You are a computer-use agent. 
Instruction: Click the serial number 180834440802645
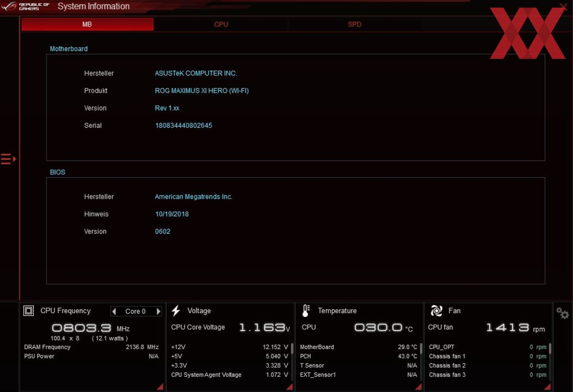(x=184, y=125)
